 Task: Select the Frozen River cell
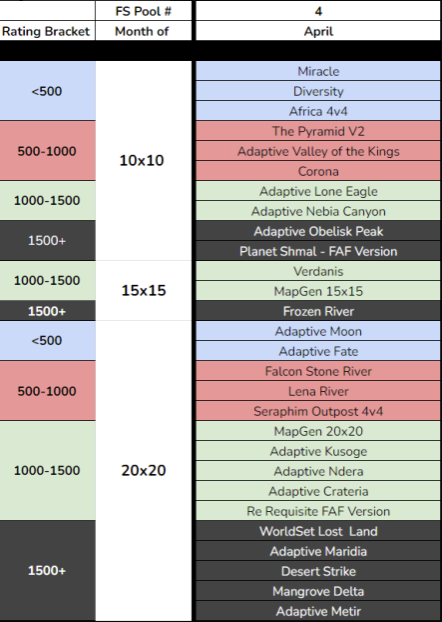tap(318, 311)
